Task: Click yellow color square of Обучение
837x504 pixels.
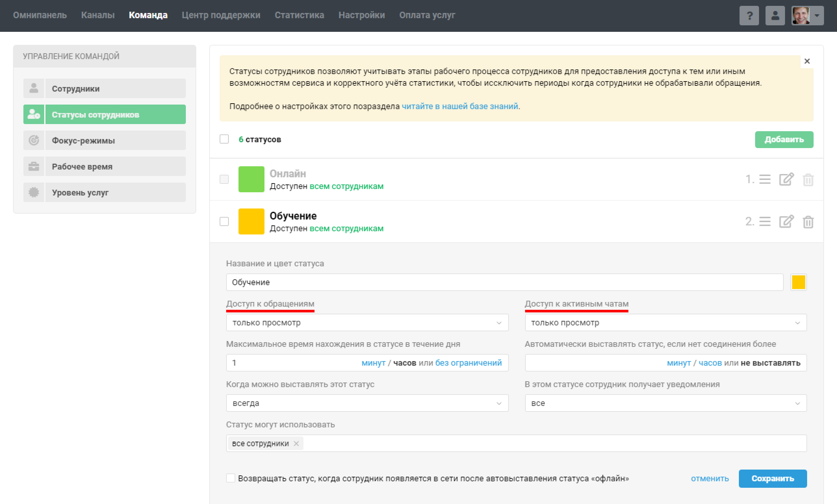Action: (x=251, y=221)
